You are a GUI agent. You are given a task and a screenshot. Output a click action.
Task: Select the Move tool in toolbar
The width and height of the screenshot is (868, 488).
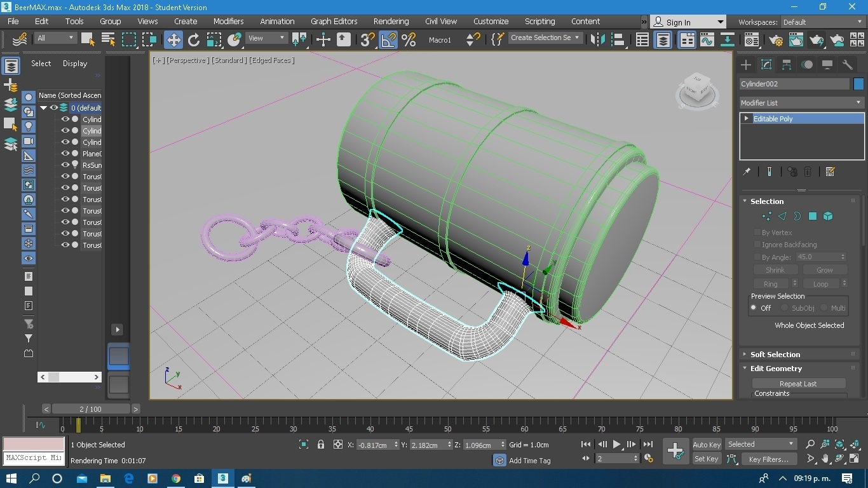pyautogui.click(x=173, y=39)
